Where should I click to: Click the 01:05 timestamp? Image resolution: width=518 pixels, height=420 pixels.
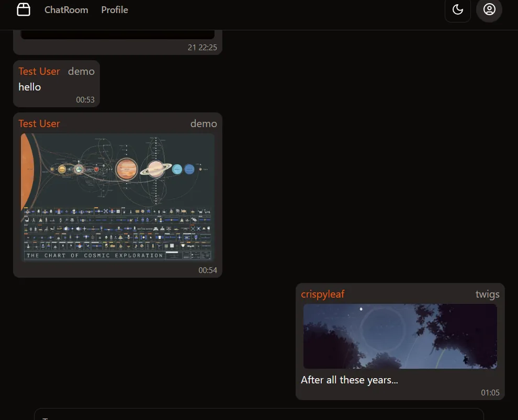pyautogui.click(x=490, y=393)
